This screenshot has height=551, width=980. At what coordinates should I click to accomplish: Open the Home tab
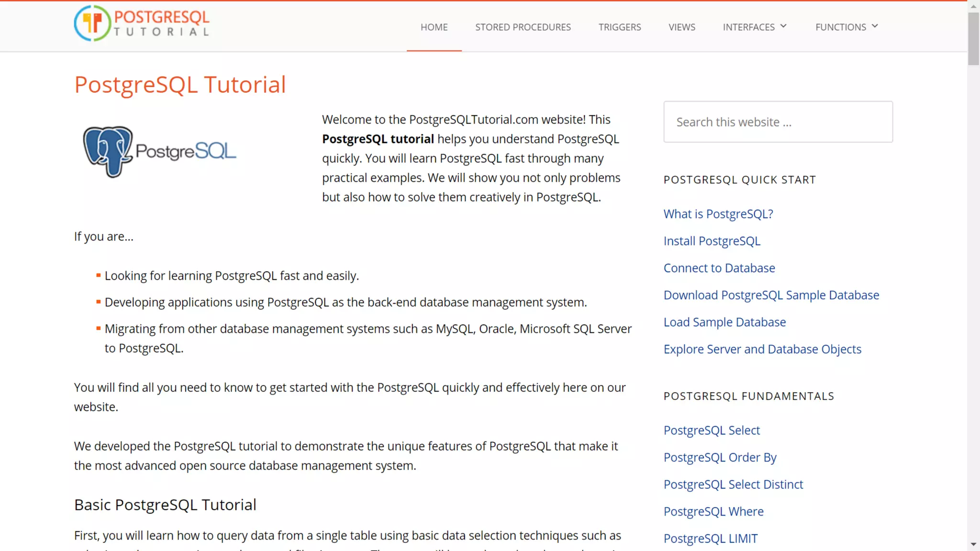[x=434, y=27]
